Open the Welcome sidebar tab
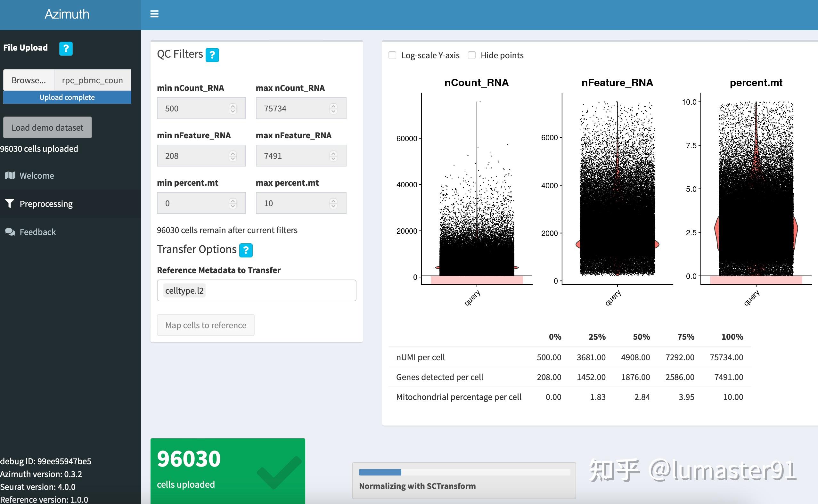The height and width of the screenshot is (504, 818). (x=37, y=175)
